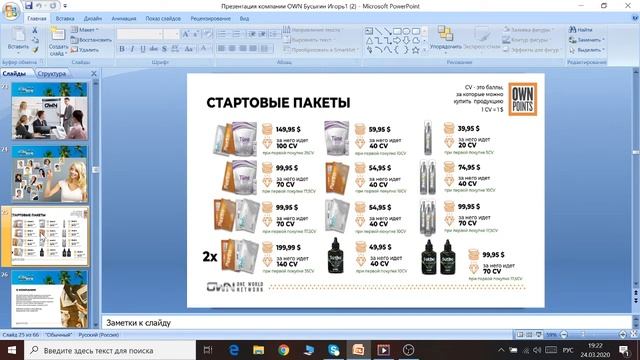640x360 pixels.
Task: Switch to the Вид ribbon tab
Action: click(244, 19)
